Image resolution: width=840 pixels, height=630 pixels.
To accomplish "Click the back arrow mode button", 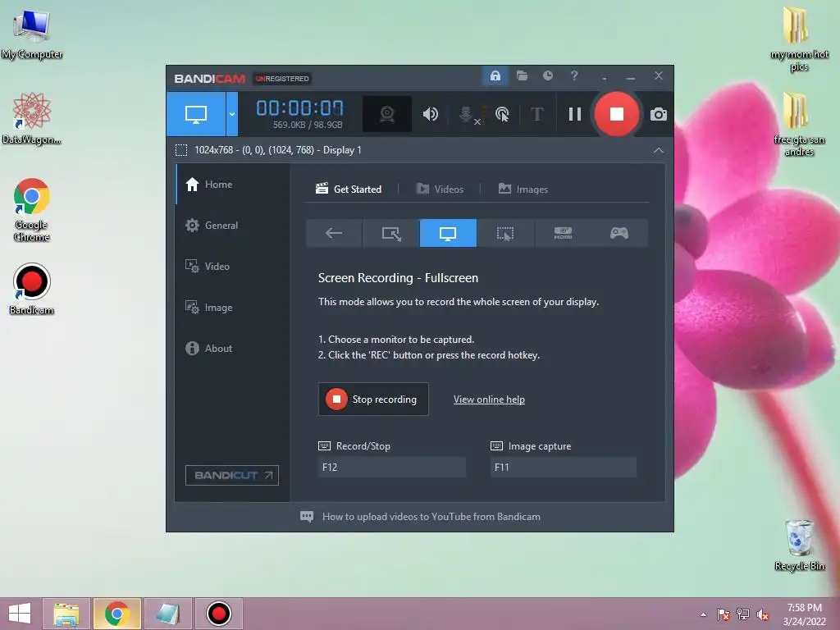I will pyautogui.click(x=334, y=233).
